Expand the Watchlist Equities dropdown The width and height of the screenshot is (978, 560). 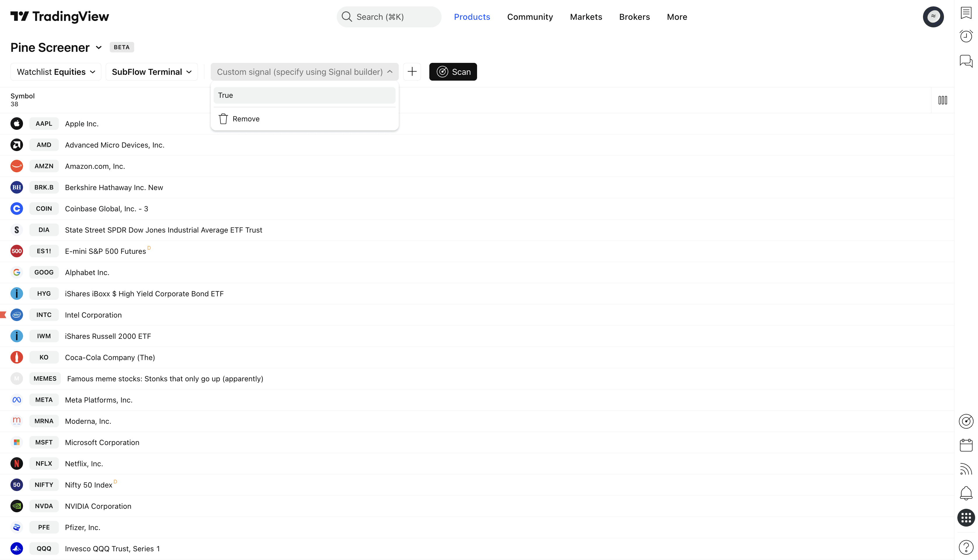[x=56, y=72]
